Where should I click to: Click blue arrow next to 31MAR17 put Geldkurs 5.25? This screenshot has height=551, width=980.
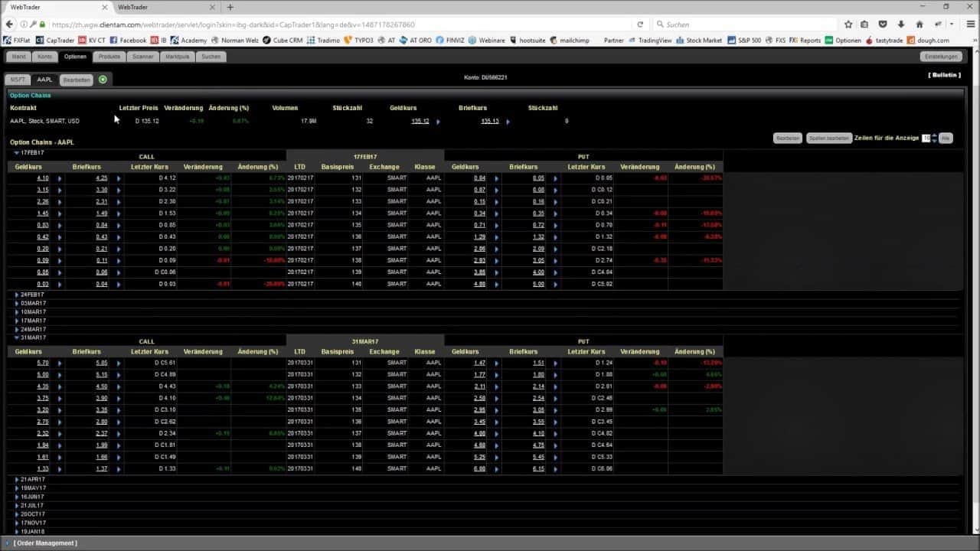(496, 458)
